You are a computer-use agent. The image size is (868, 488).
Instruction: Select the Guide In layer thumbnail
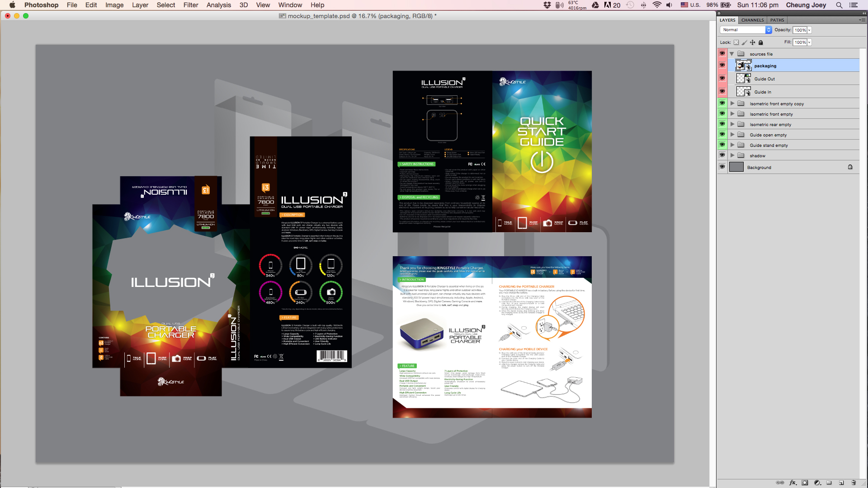(x=743, y=92)
